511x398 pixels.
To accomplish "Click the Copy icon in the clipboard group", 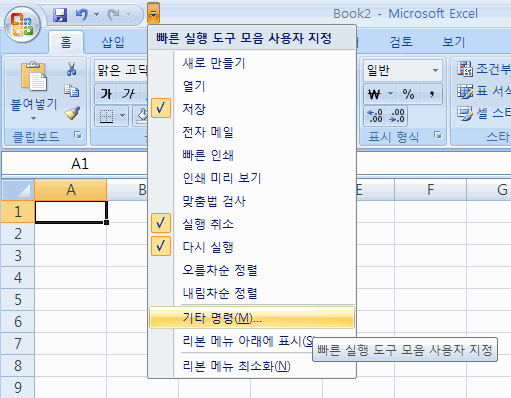I will 71,91.
